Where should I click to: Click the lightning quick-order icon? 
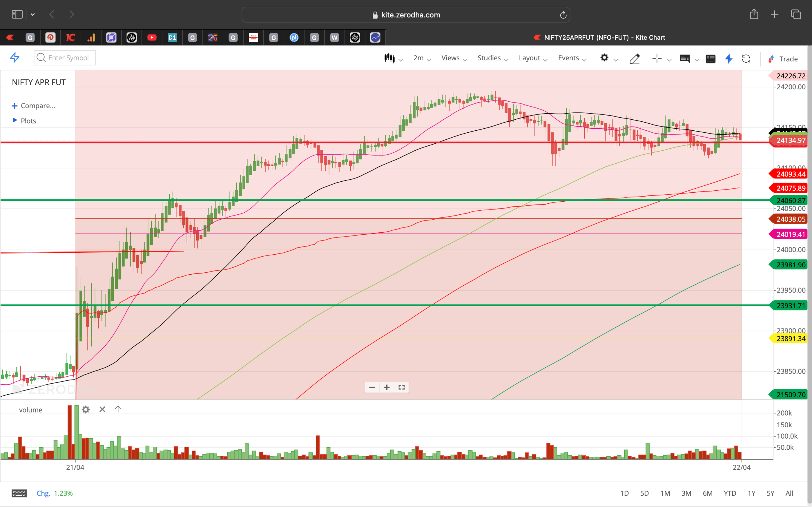coord(728,59)
